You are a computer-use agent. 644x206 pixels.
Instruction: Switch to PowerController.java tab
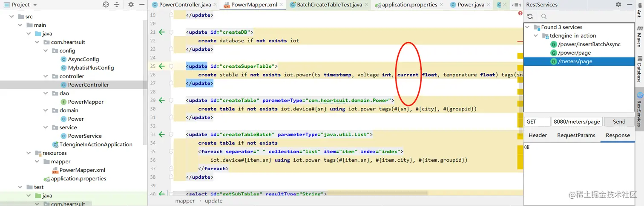[x=184, y=5]
